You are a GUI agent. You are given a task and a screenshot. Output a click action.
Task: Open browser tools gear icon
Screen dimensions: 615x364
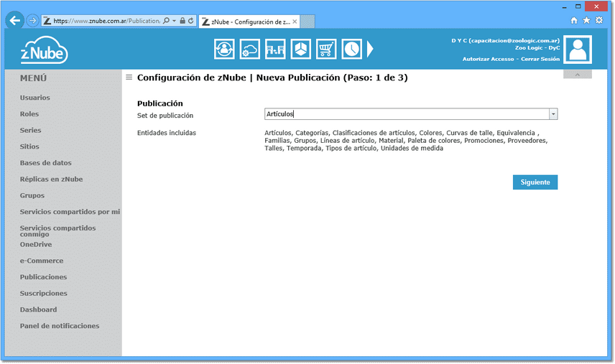click(x=599, y=20)
